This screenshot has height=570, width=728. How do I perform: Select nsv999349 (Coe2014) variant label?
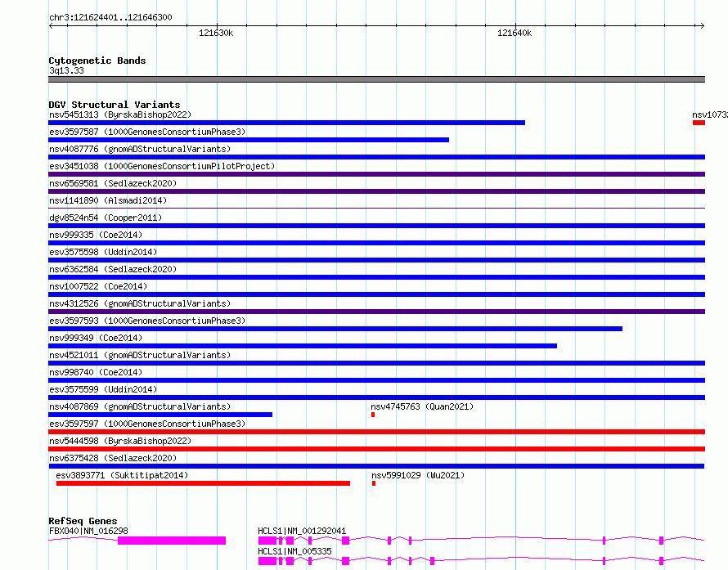[96, 338]
